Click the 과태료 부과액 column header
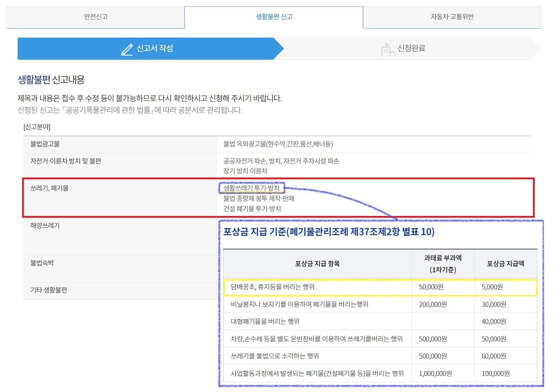Screen dimensions: 554x392 pyautogui.click(x=443, y=264)
